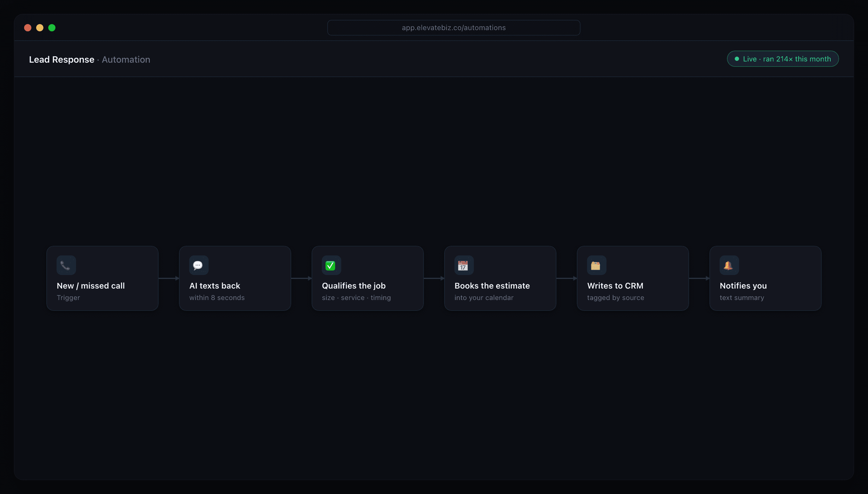Image resolution: width=868 pixels, height=494 pixels.
Task: Click the Lead Response title
Action: (61, 59)
